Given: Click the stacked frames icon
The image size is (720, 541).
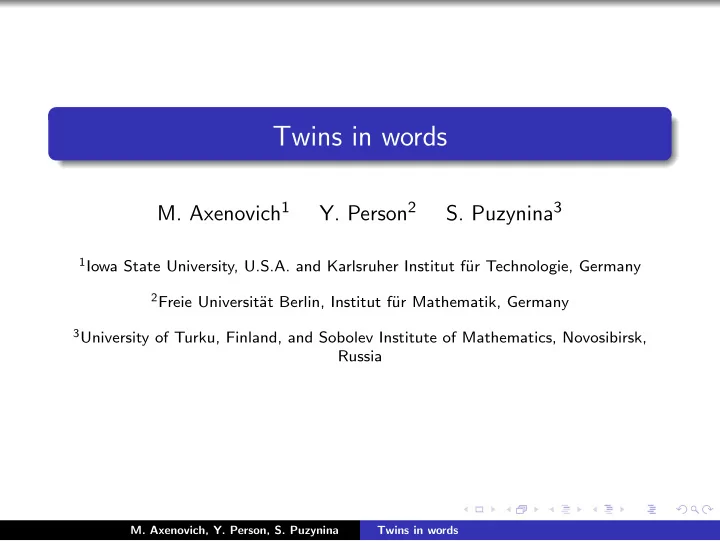Looking at the screenshot, I should tap(522, 509).
